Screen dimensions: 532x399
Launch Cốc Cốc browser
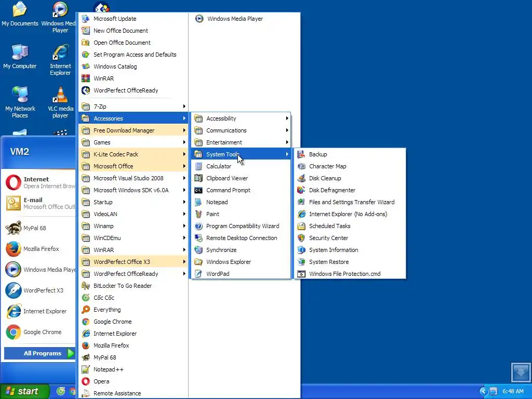[133, 298]
